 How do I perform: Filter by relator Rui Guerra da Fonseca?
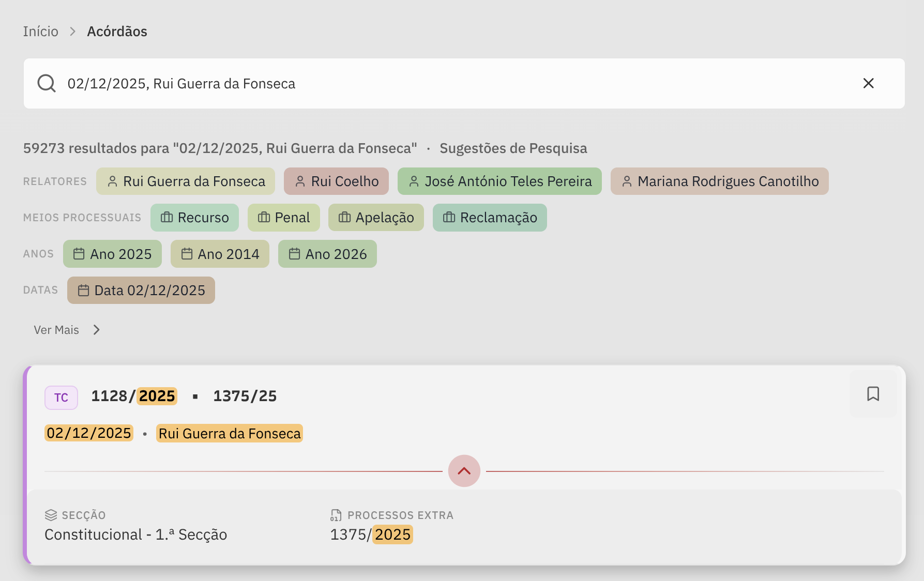[x=186, y=181]
